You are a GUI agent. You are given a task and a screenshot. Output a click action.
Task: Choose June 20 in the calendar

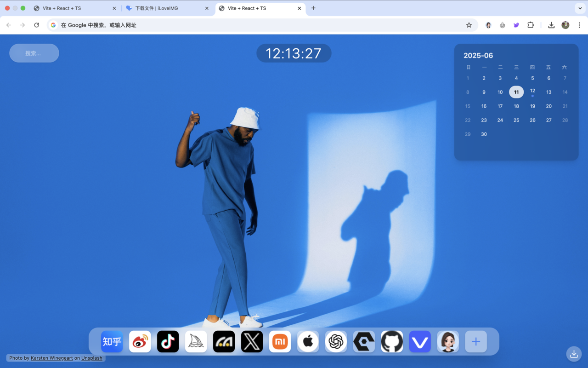coord(548,106)
